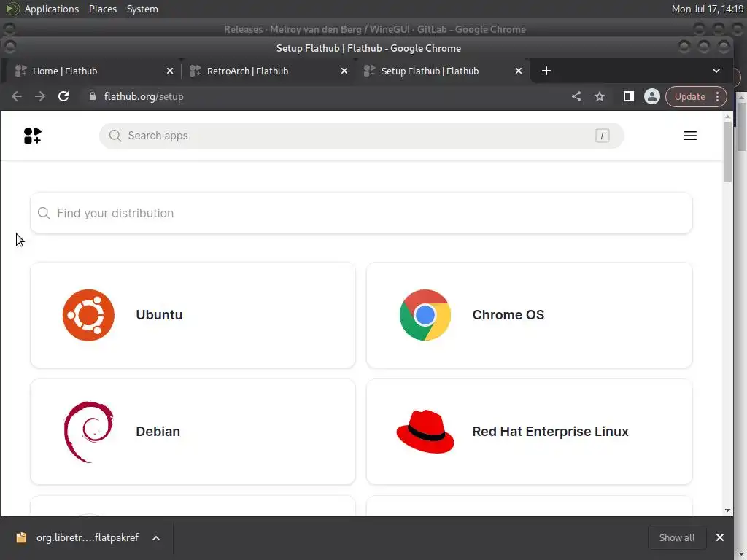Close the RetroArch | Flathub tab

pos(344,71)
